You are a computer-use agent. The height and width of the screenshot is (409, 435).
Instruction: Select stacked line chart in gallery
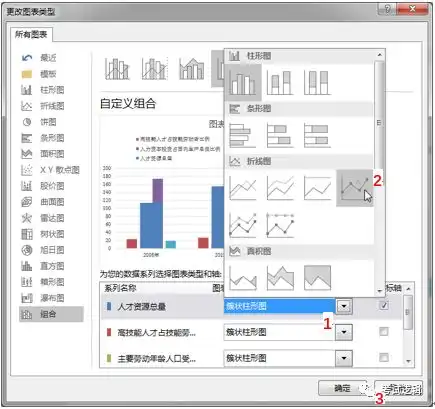[x=280, y=188]
